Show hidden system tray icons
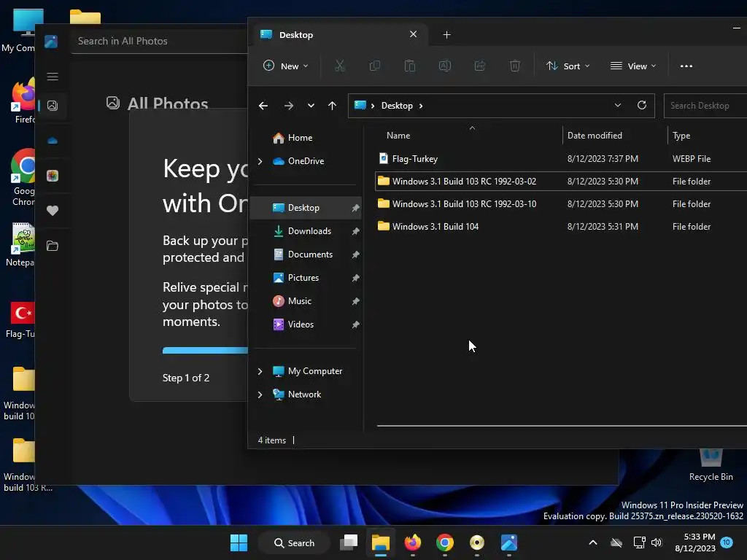 click(x=592, y=542)
